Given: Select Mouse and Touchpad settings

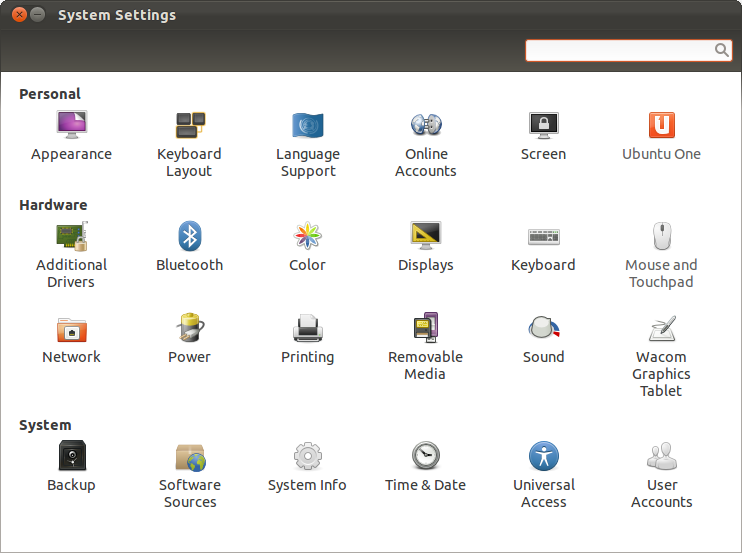Looking at the screenshot, I should point(661,237).
